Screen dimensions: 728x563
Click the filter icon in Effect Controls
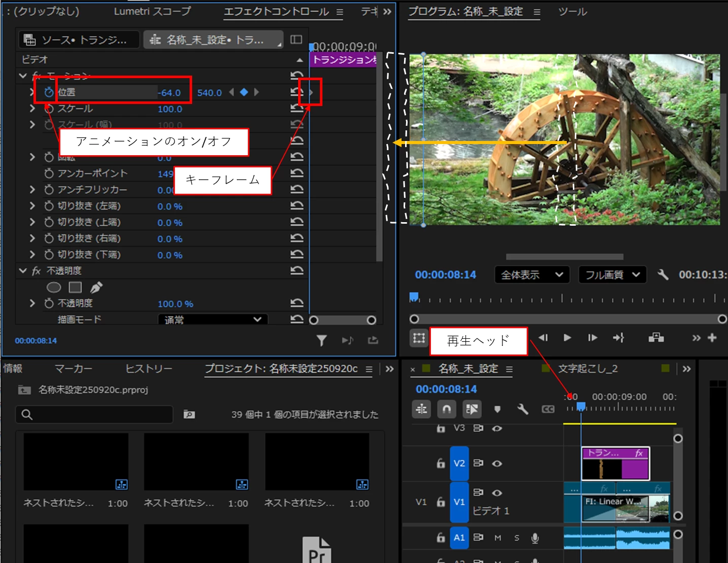click(321, 340)
